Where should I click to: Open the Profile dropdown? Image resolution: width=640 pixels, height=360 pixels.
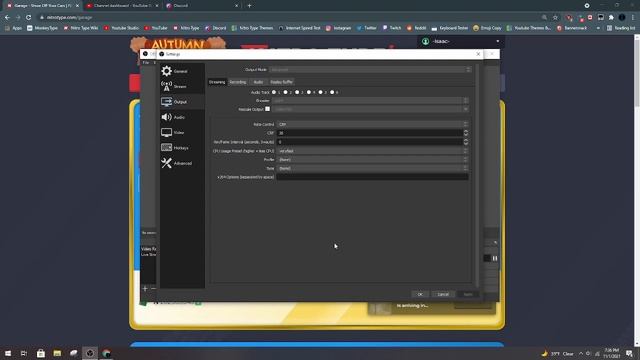[372, 160]
